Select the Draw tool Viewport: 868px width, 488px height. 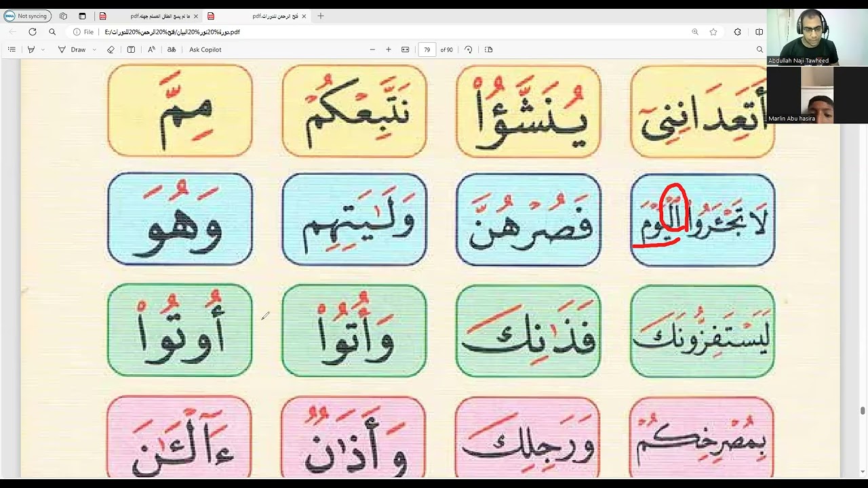(x=72, y=49)
